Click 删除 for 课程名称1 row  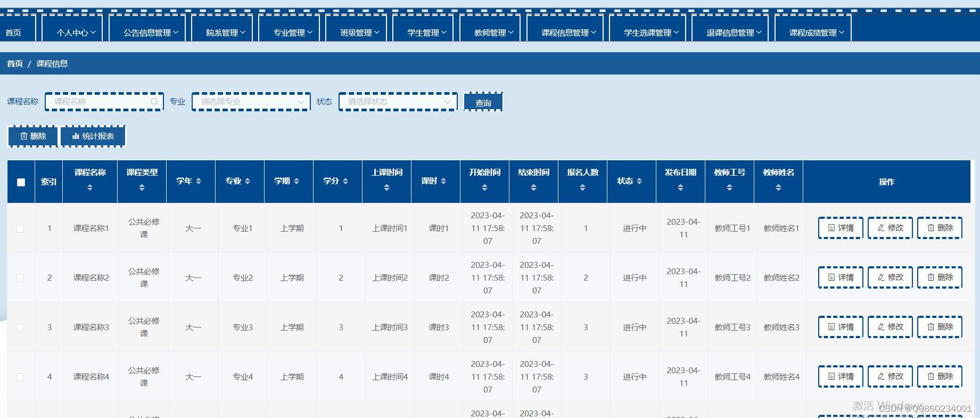[x=940, y=228]
